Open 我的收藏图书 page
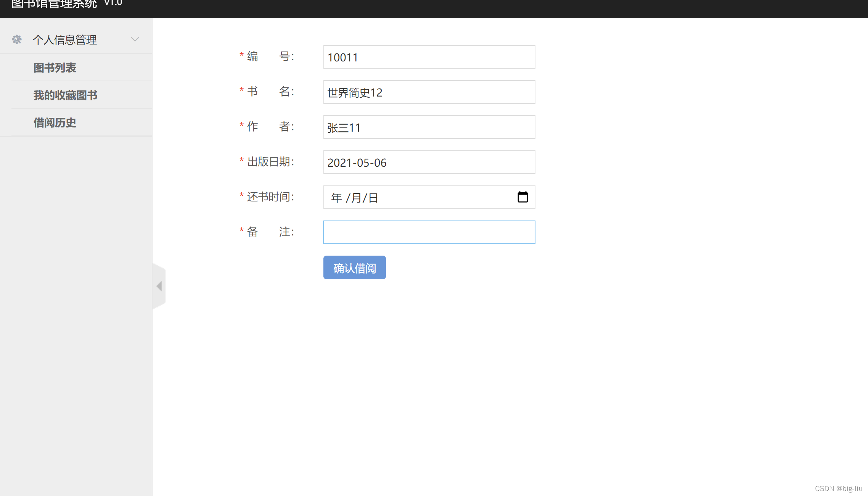This screenshot has height=496, width=868. click(x=66, y=95)
